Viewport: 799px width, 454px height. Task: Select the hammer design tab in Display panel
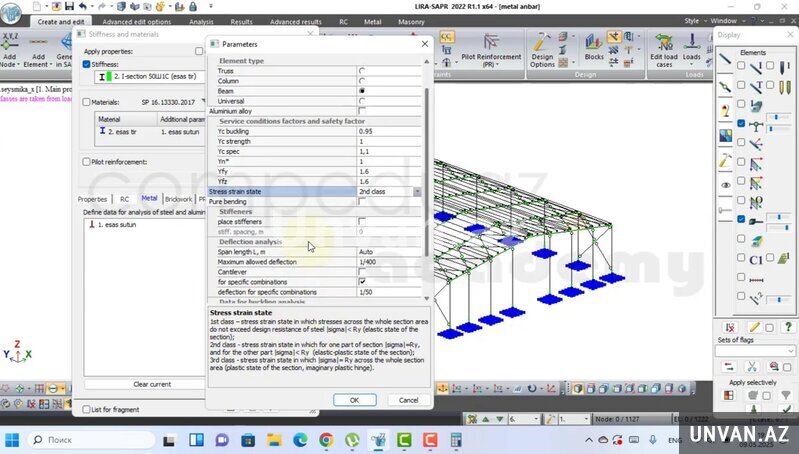click(725, 161)
